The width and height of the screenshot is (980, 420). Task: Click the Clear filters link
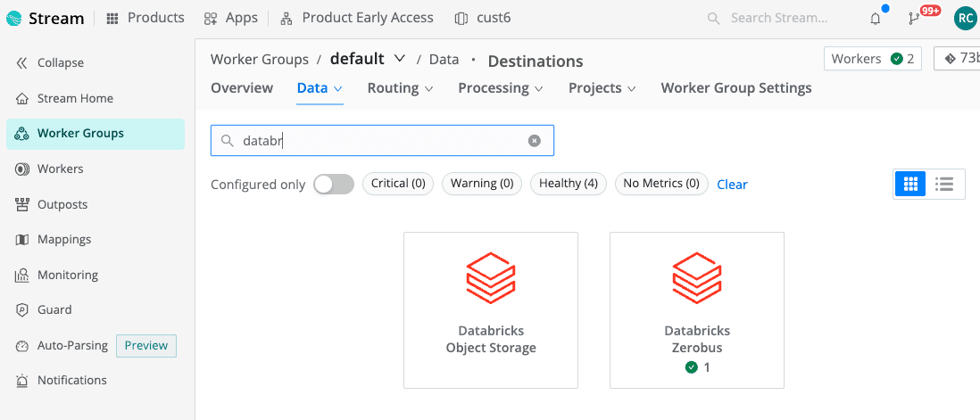(732, 185)
